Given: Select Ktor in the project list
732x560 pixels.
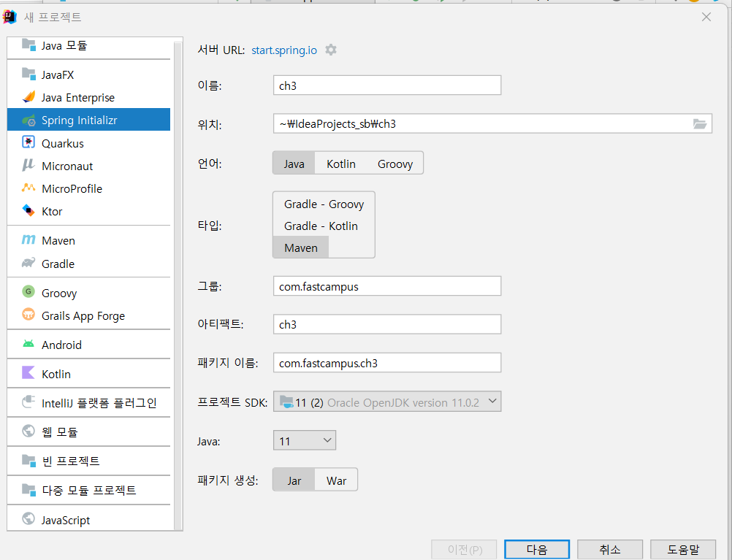Looking at the screenshot, I should (x=88, y=211).
